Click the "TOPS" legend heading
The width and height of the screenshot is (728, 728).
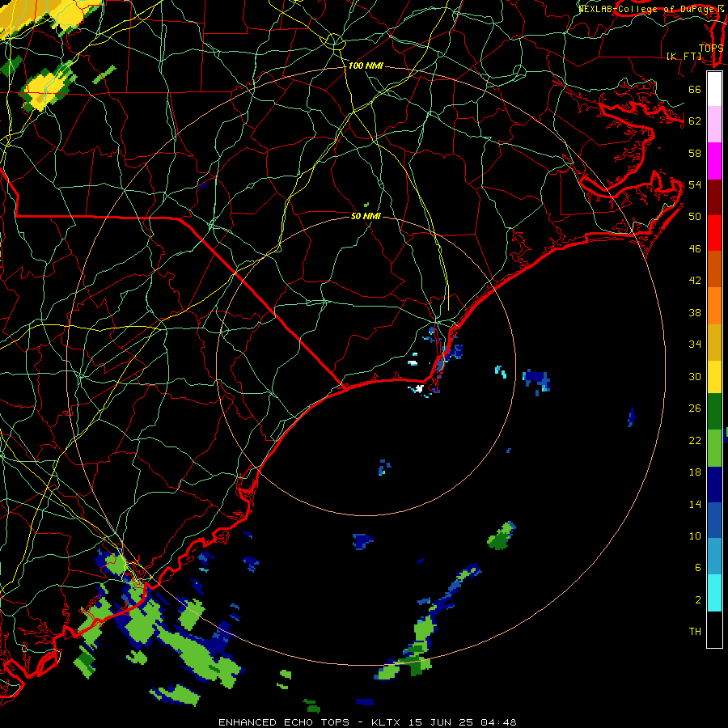coord(711,48)
